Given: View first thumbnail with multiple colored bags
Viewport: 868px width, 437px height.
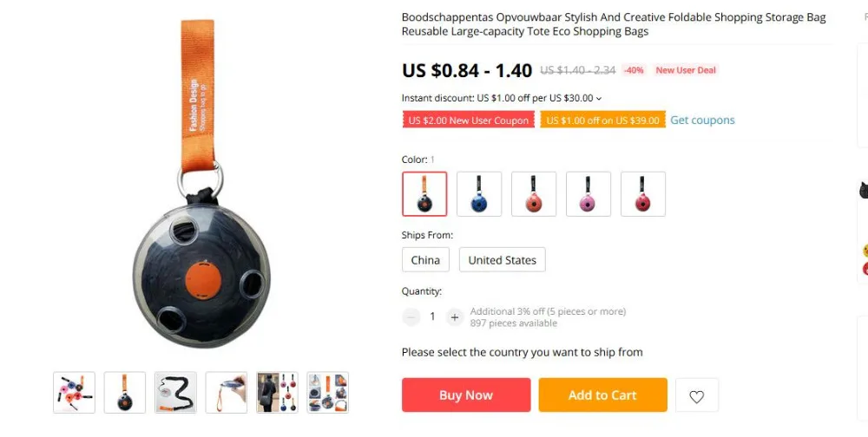Looking at the screenshot, I should pos(74,392).
